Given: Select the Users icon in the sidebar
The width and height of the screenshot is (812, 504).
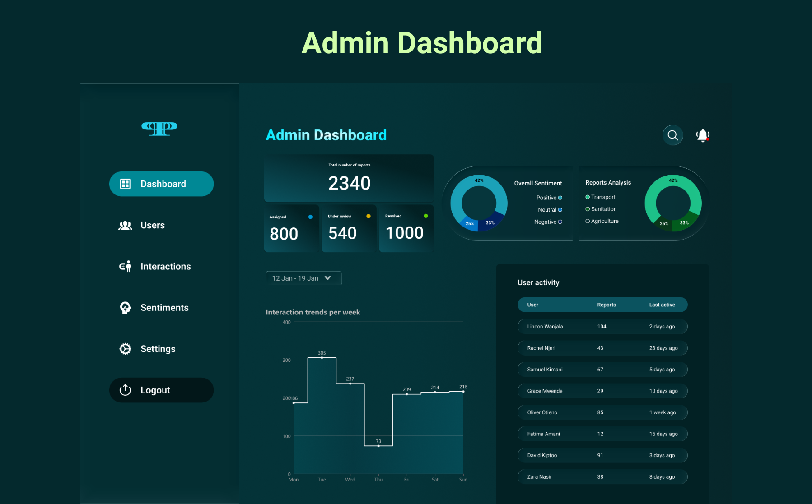Looking at the screenshot, I should coord(125,225).
